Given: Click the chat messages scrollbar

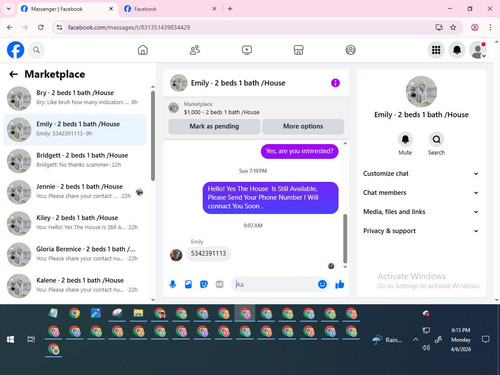Looking at the screenshot, I should (345, 239).
